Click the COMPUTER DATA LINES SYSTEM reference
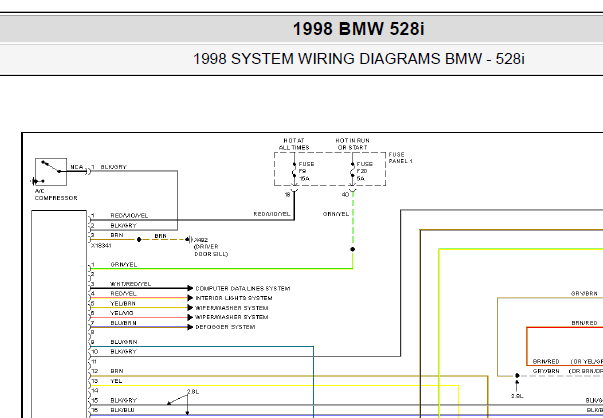Screen dimensions: 603x418 click(x=243, y=288)
